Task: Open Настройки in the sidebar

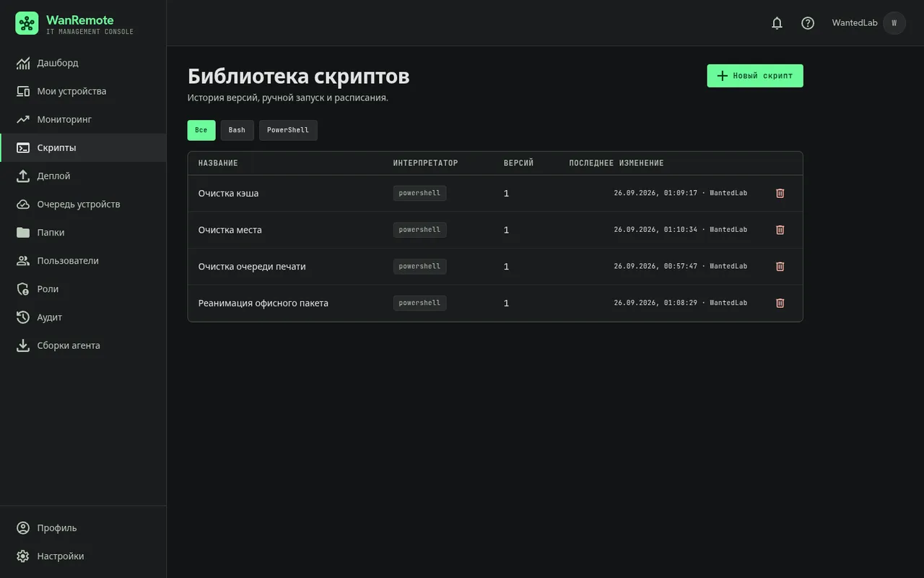Action: 83,556
